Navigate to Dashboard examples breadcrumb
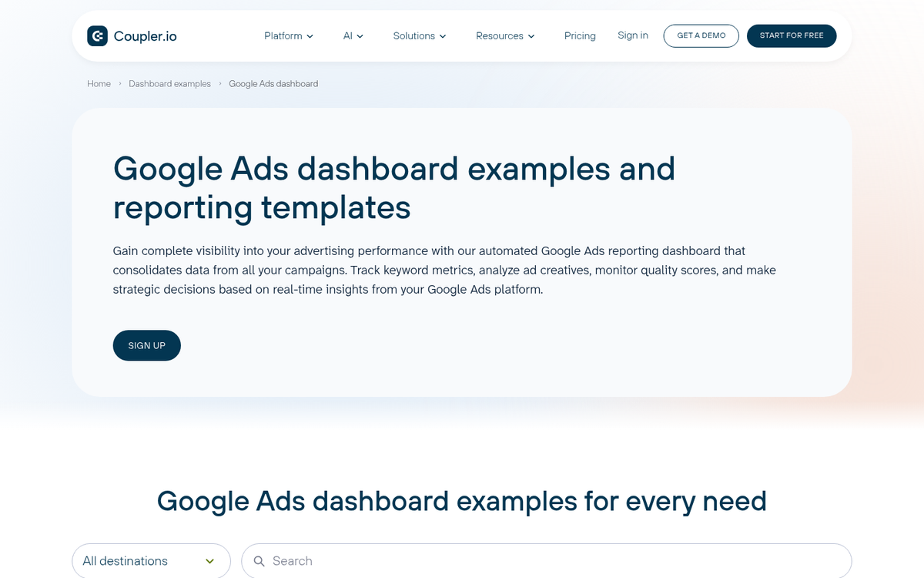The image size is (924, 578). tap(169, 83)
